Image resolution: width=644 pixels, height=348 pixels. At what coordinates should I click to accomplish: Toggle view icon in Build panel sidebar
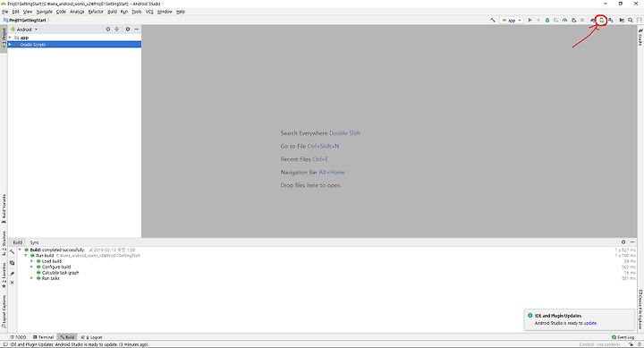click(12, 263)
